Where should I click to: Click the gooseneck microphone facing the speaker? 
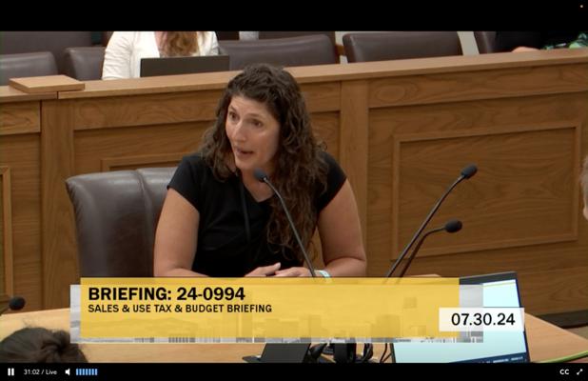coord(285,222)
